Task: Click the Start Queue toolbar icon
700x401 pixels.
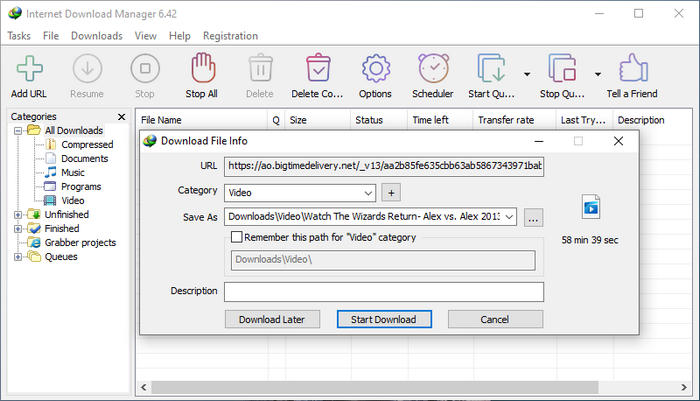Action: pos(491,68)
